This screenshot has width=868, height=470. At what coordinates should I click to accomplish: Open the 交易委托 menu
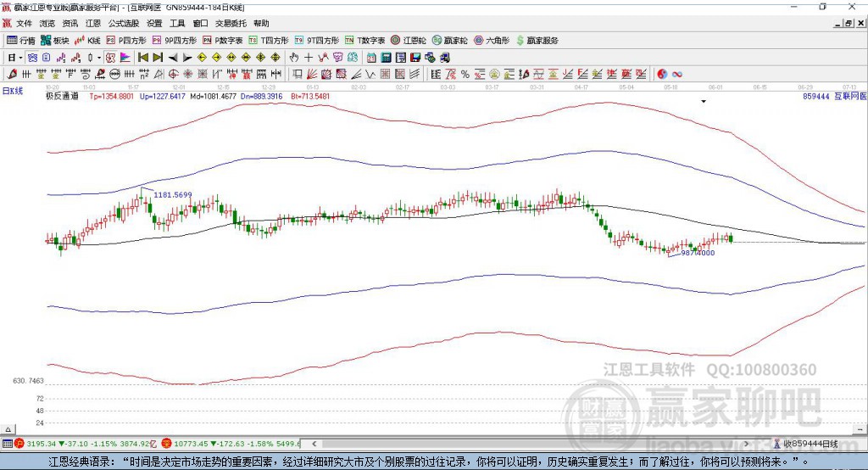point(231,23)
